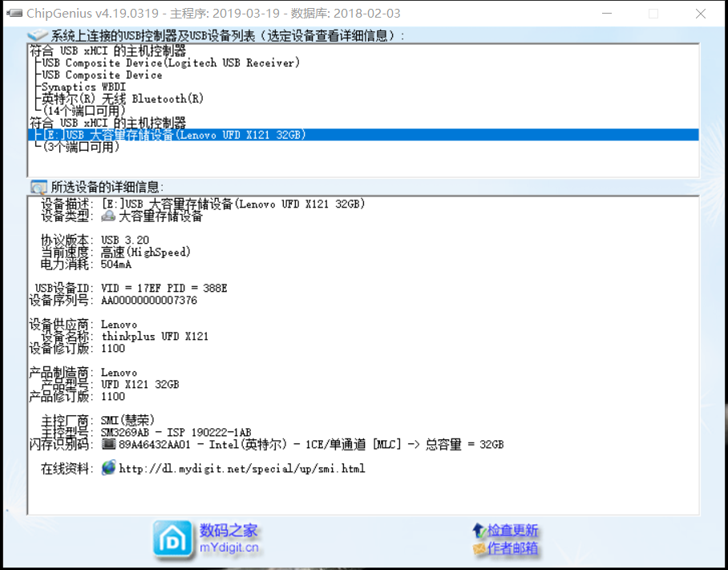Click the thinkplus UFD X121 device name
This screenshot has width=728, height=570.
tap(155, 336)
